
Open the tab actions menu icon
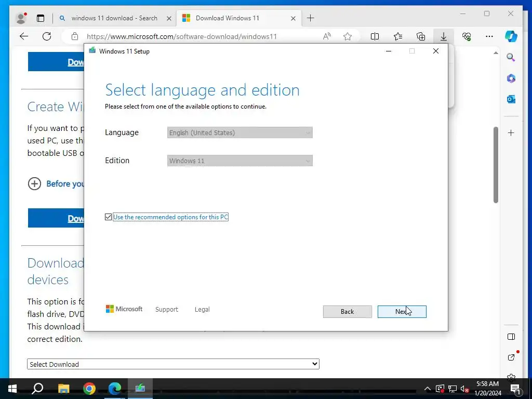click(x=41, y=18)
